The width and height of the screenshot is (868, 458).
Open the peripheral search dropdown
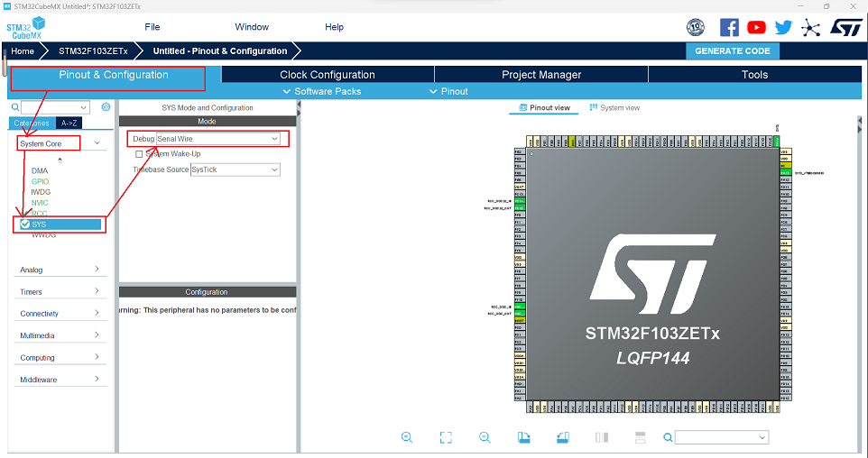point(84,107)
